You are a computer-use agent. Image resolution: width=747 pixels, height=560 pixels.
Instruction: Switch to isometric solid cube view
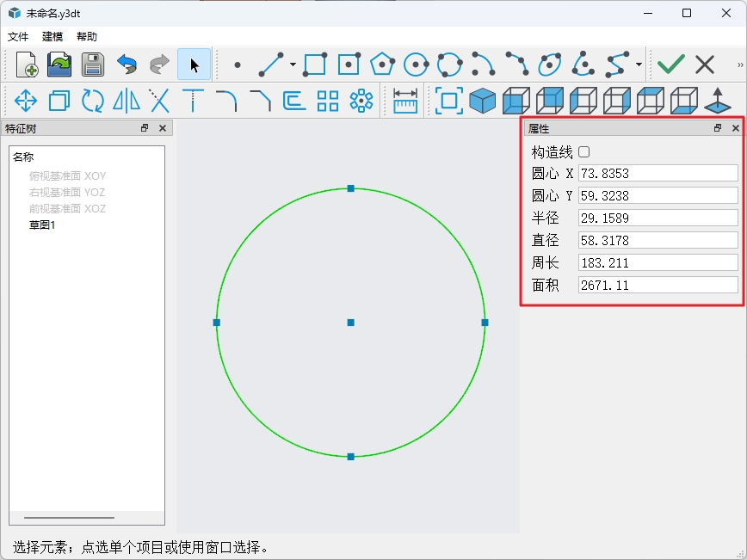[x=483, y=101]
